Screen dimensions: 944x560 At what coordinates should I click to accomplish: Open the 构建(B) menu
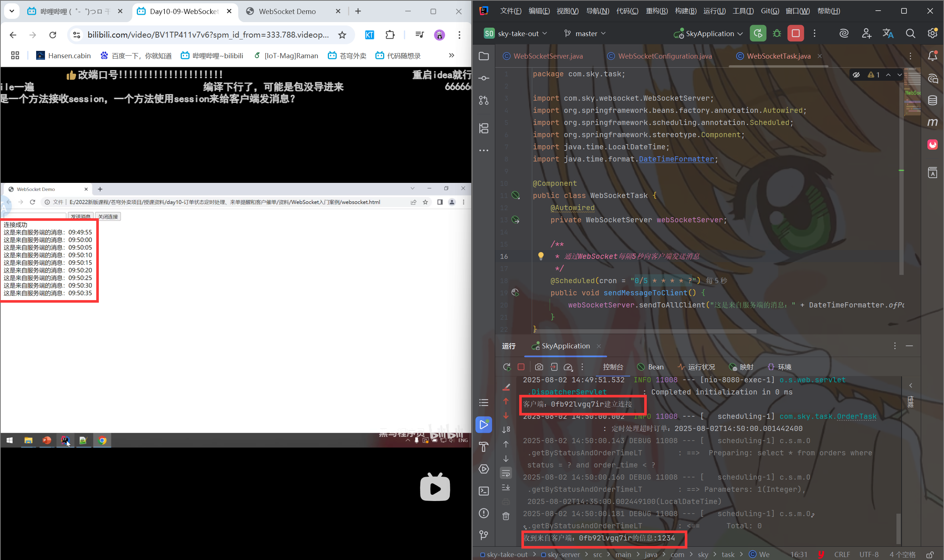click(686, 11)
